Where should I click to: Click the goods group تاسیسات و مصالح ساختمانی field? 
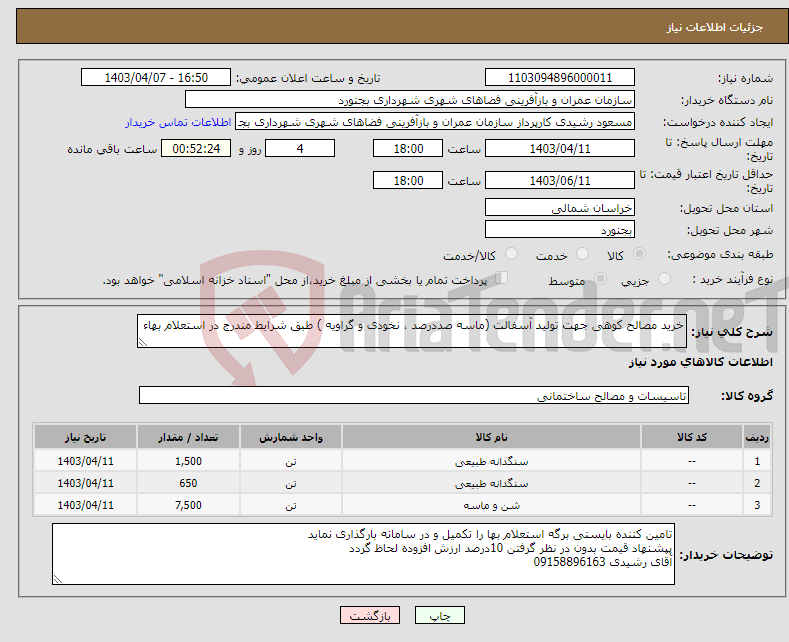click(414, 395)
